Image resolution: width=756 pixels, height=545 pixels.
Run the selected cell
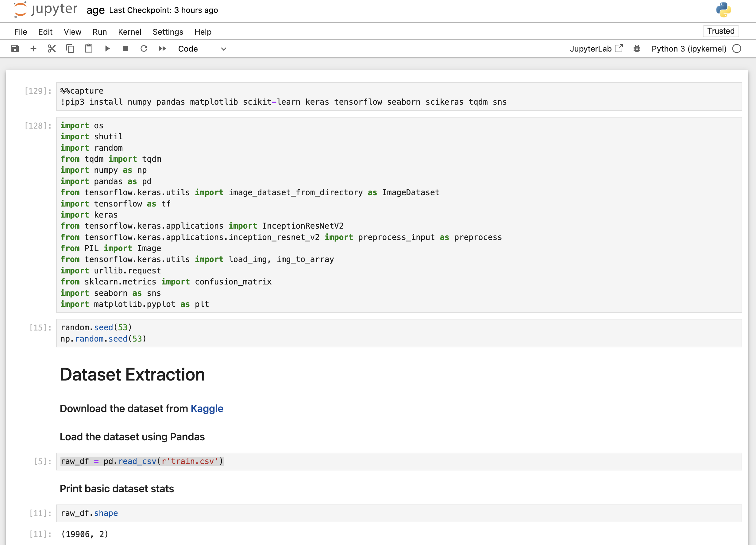pos(107,49)
